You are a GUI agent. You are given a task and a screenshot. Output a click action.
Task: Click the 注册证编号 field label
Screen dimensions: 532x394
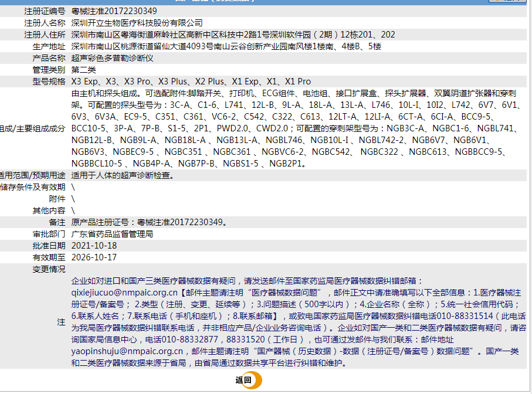pyautogui.click(x=45, y=11)
